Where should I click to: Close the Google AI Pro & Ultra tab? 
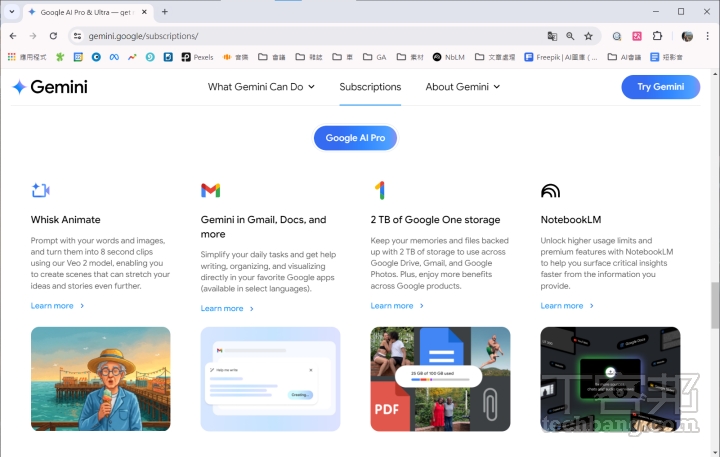pyautogui.click(x=144, y=12)
